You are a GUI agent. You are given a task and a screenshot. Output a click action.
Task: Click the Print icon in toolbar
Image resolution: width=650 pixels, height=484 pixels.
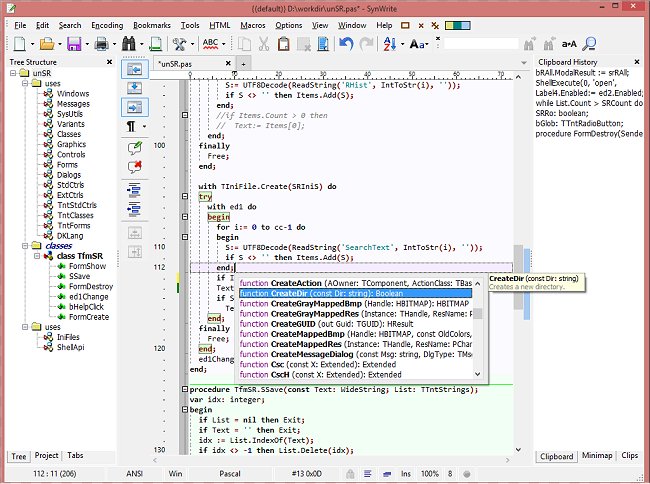pyautogui.click(x=102, y=44)
